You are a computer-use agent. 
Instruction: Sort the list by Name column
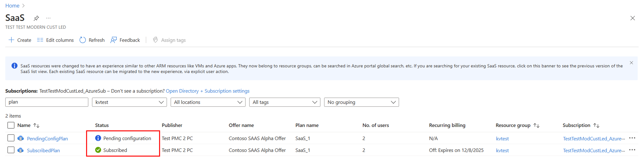point(36,125)
